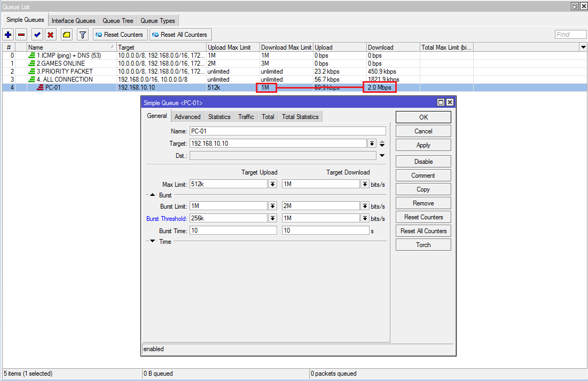Increment Target using the up stepper arrow
The width and height of the screenshot is (588, 381).
tap(382, 141)
